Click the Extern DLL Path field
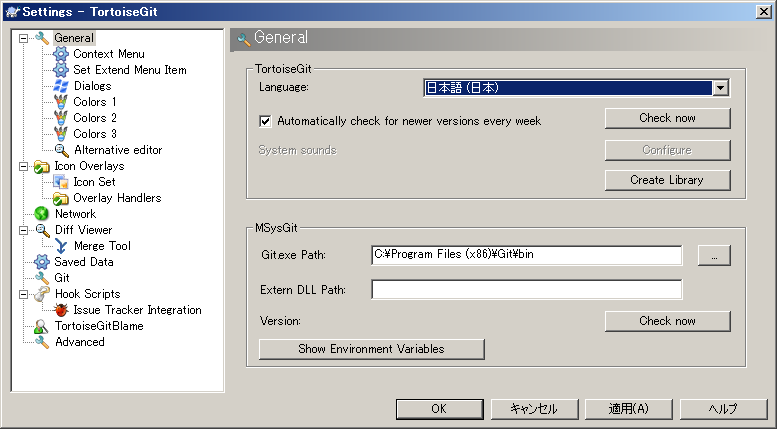 click(527, 290)
